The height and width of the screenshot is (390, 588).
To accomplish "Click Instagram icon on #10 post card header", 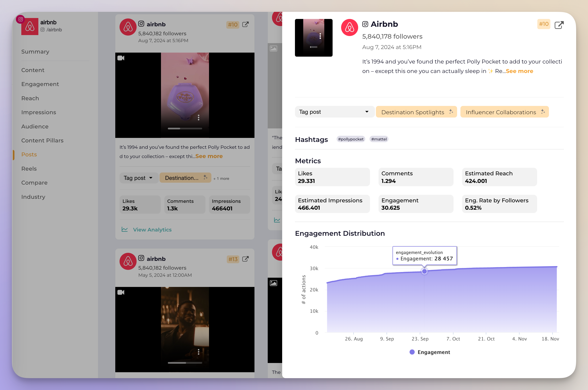I will (141, 24).
